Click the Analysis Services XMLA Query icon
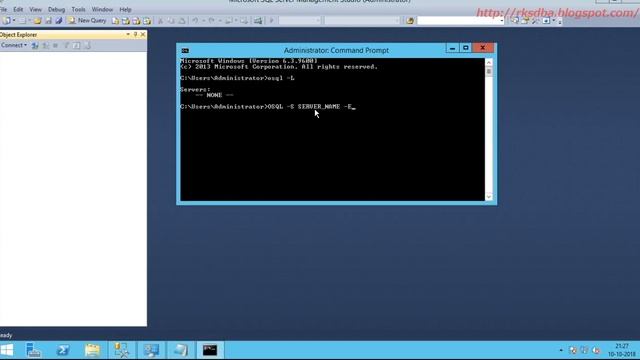The height and width of the screenshot is (360, 640). coord(147,20)
